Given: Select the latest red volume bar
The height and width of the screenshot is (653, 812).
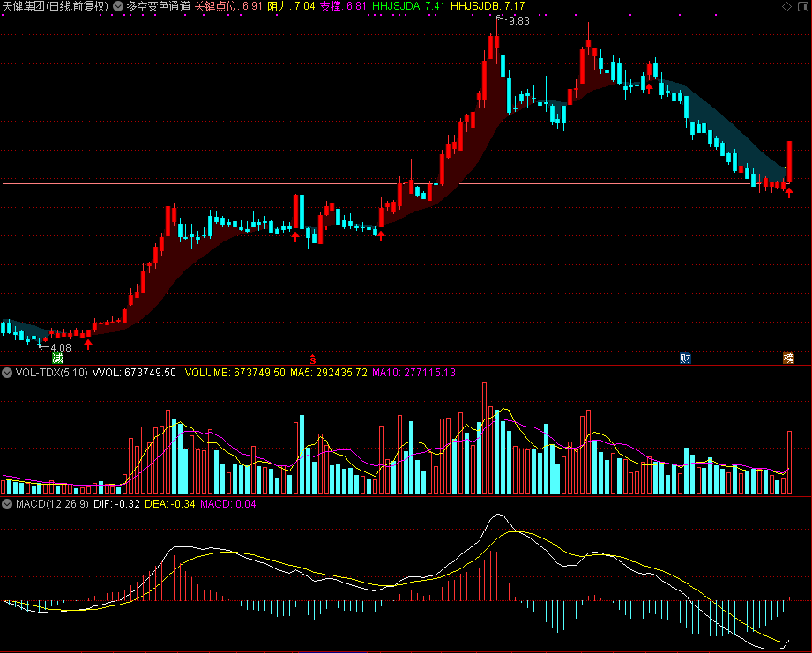Looking at the screenshot, I should 790,463.
